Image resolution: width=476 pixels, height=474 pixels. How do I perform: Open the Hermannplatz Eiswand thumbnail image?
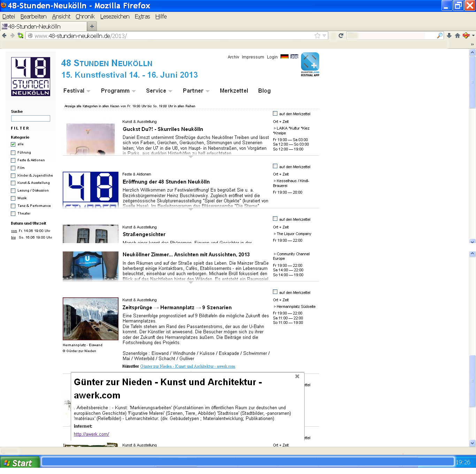pos(91,319)
